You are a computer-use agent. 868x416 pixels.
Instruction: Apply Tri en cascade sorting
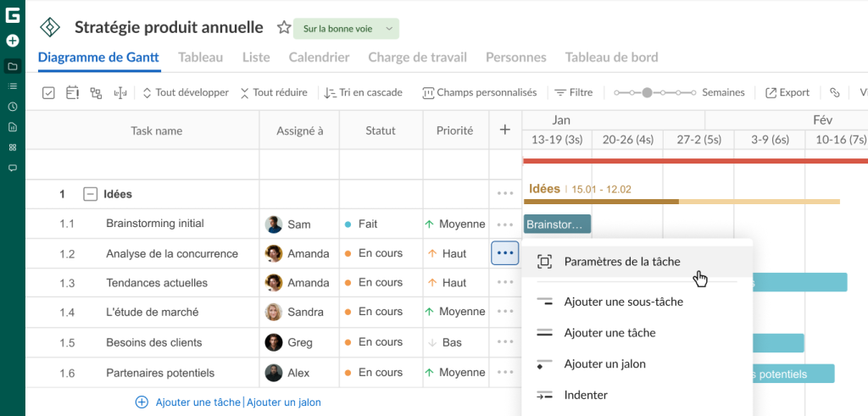coord(363,93)
